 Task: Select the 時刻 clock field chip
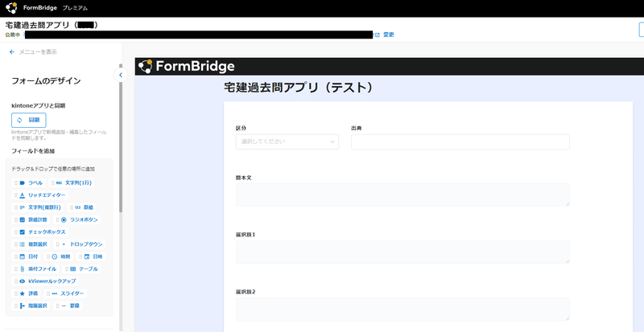[x=59, y=257]
